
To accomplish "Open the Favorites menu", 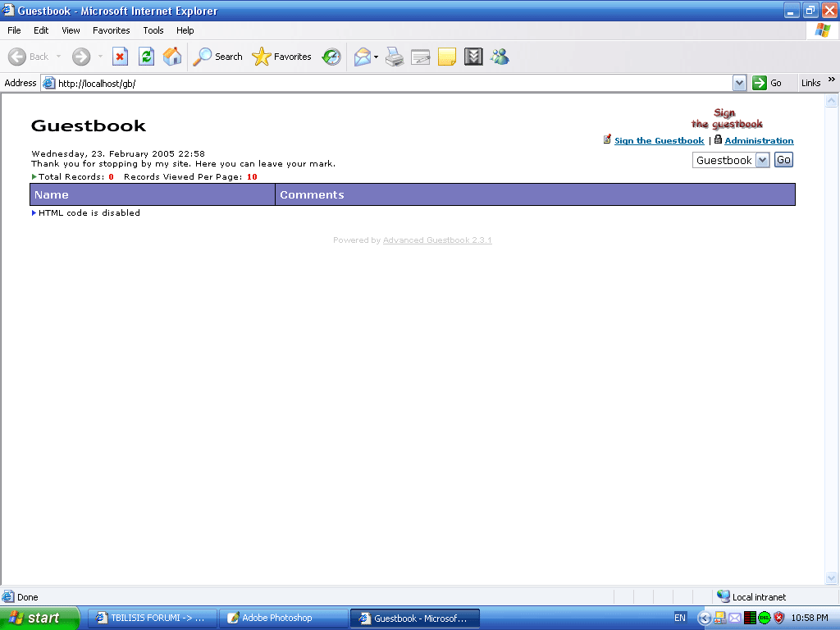I will (x=111, y=30).
